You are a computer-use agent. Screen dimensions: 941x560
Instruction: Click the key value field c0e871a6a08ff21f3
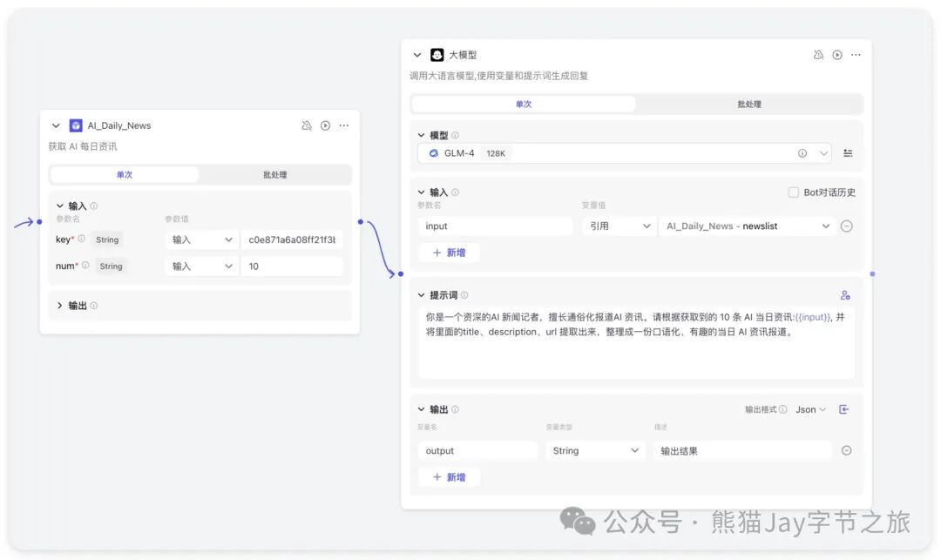click(x=292, y=240)
